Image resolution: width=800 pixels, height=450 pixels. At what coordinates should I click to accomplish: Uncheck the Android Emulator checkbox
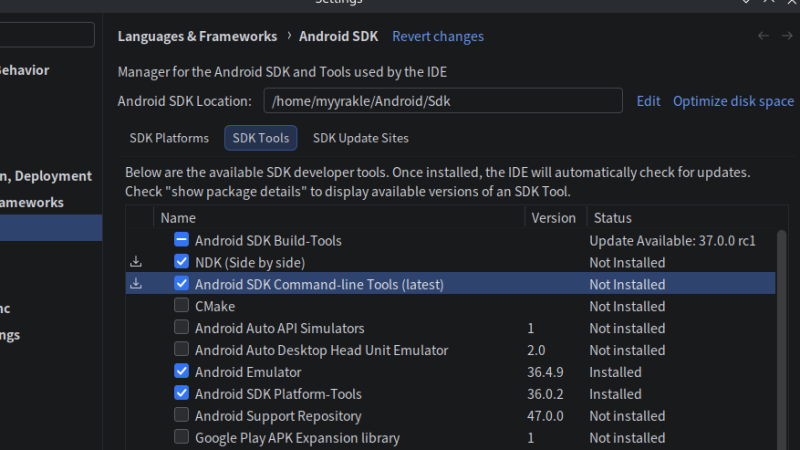tap(181, 372)
